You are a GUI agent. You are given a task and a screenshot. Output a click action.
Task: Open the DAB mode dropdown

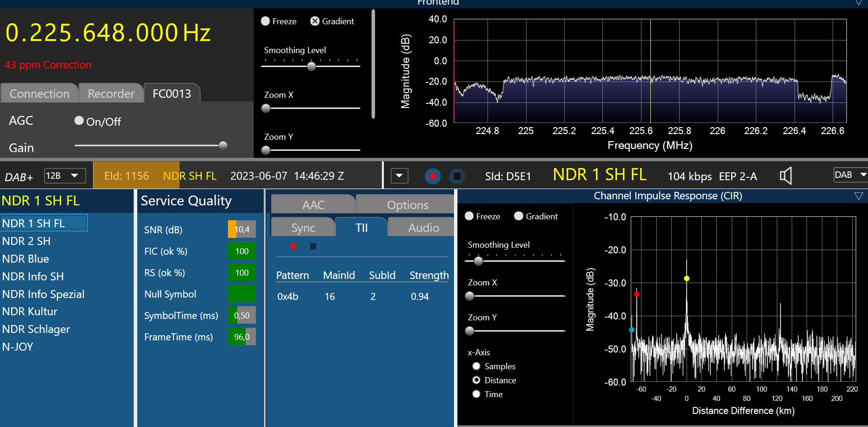[x=850, y=175]
